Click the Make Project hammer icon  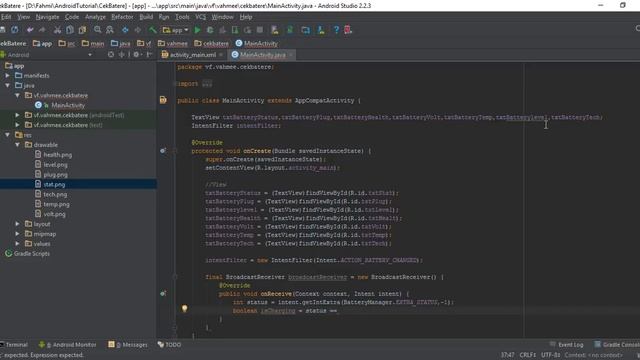[152, 30]
